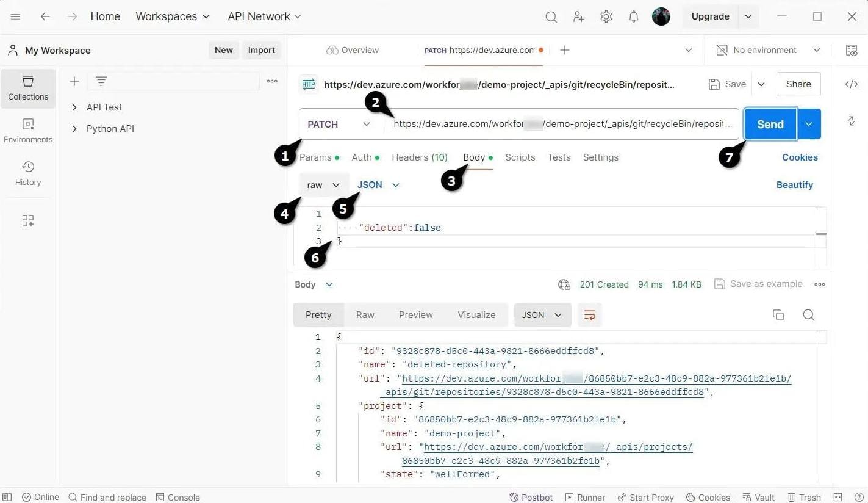Click the expand pane arrows icon below the code icon
868x503 pixels.
pyautogui.click(x=852, y=121)
